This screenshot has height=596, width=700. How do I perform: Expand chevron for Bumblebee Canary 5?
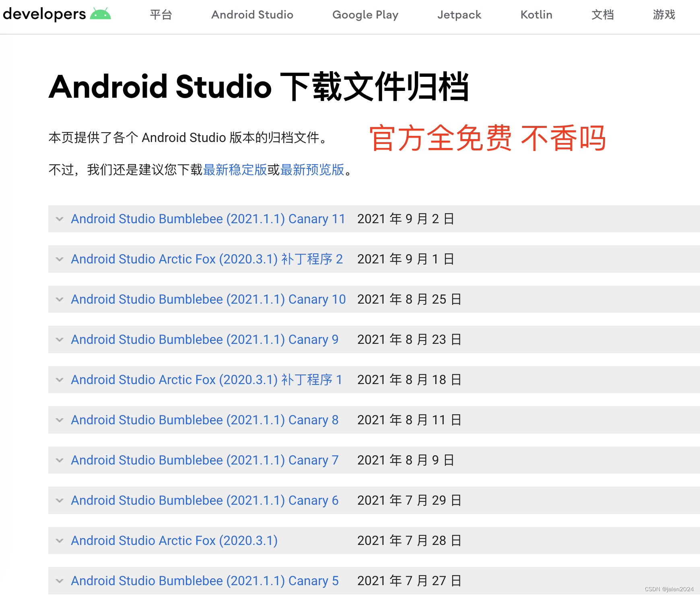(x=60, y=581)
